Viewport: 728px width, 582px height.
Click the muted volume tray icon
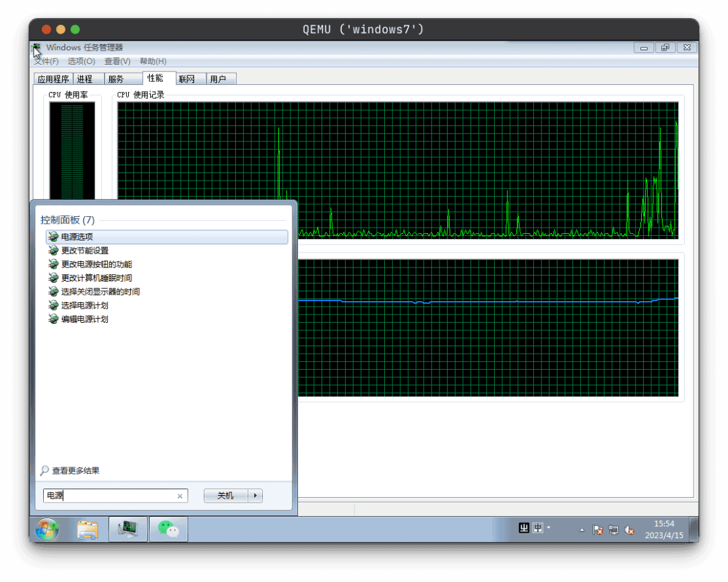[x=630, y=530]
